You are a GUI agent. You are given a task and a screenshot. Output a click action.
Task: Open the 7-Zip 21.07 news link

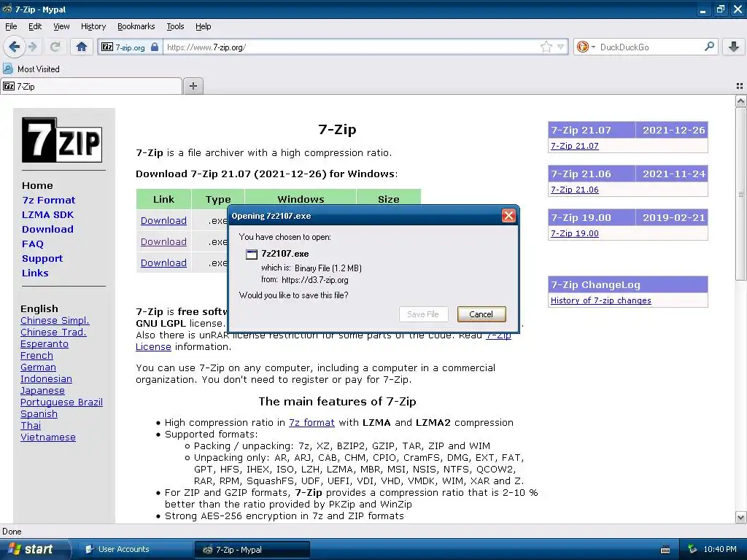tap(575, 146)
